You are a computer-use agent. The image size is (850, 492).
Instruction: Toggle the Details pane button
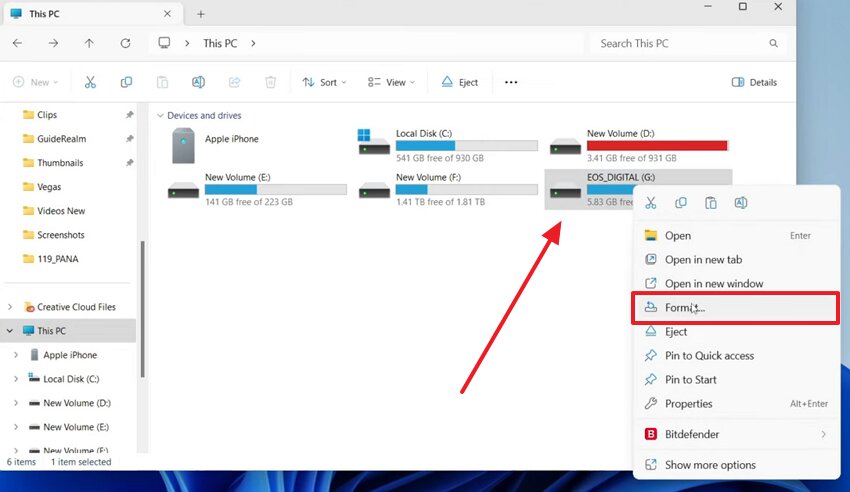755,82
